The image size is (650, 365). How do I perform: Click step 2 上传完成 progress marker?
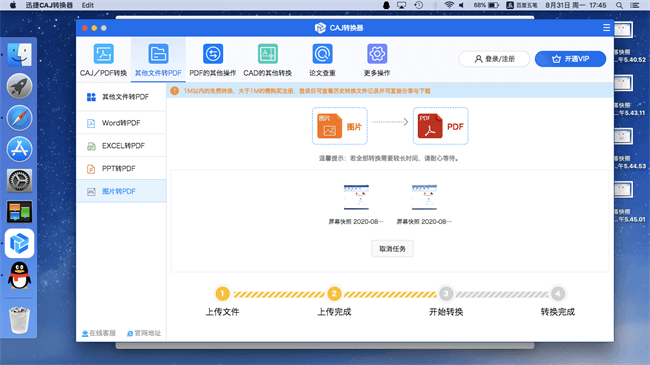coord(334,294)
